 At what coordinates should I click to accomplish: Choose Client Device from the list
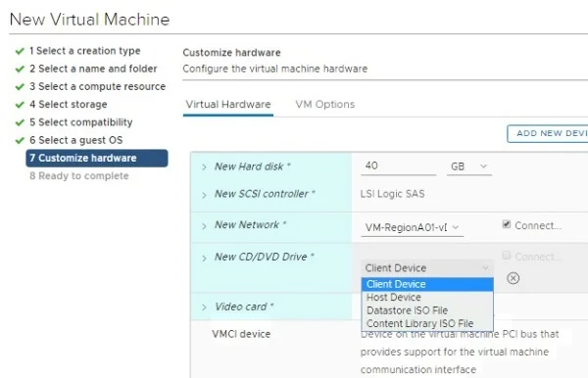pyautogui.click(x=427, y=284)
